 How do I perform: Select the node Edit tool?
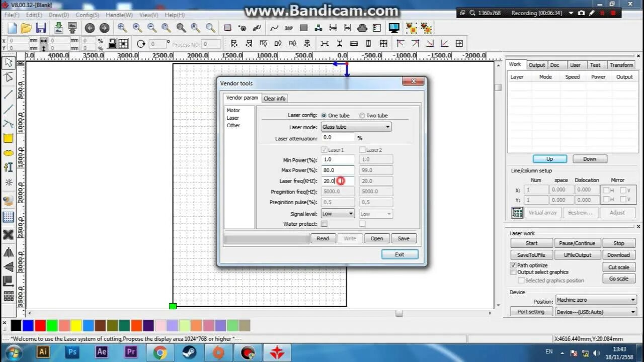point(8,76)
